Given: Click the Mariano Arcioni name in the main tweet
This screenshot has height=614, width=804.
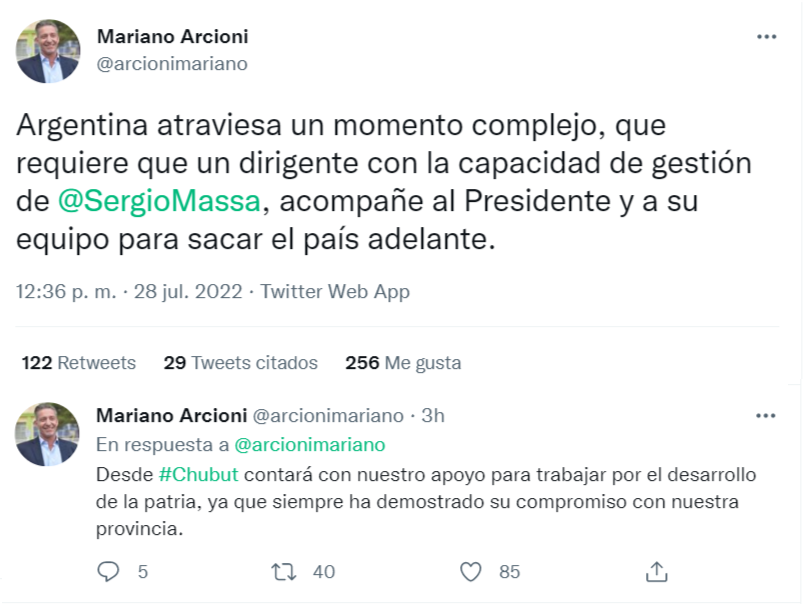Looking at the screenshot, I should click(172, 37).
